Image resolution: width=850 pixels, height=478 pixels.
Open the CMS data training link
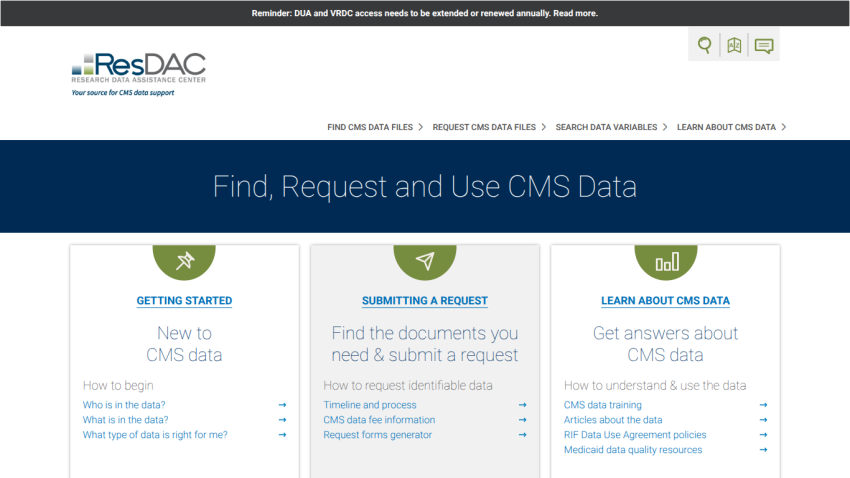[x=602, y=405]
